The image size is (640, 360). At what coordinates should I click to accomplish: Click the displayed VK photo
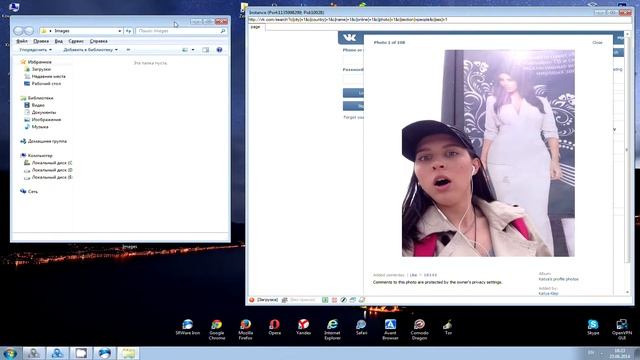[488, 153]
